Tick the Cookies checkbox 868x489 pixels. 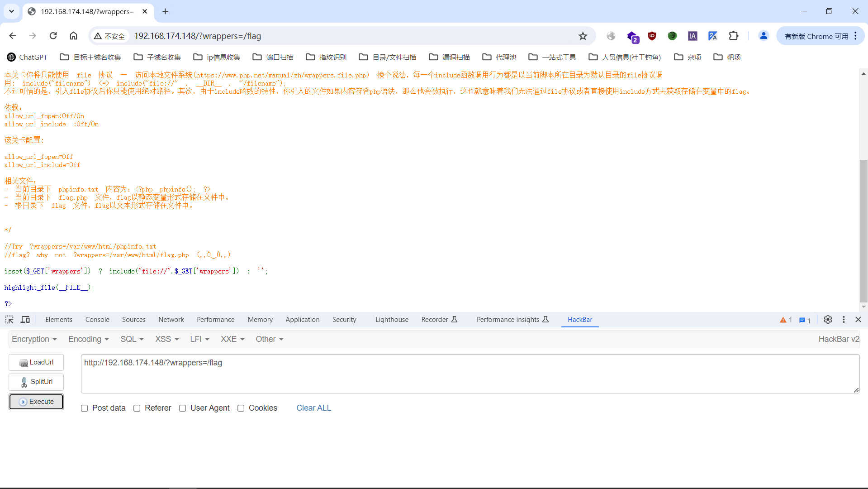(241, 408)
